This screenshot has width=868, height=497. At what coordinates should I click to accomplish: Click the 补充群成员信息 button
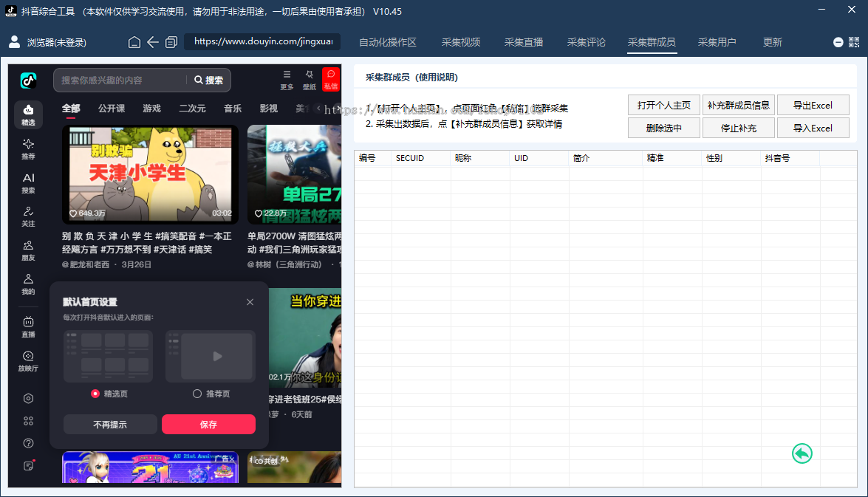[739, 105]
